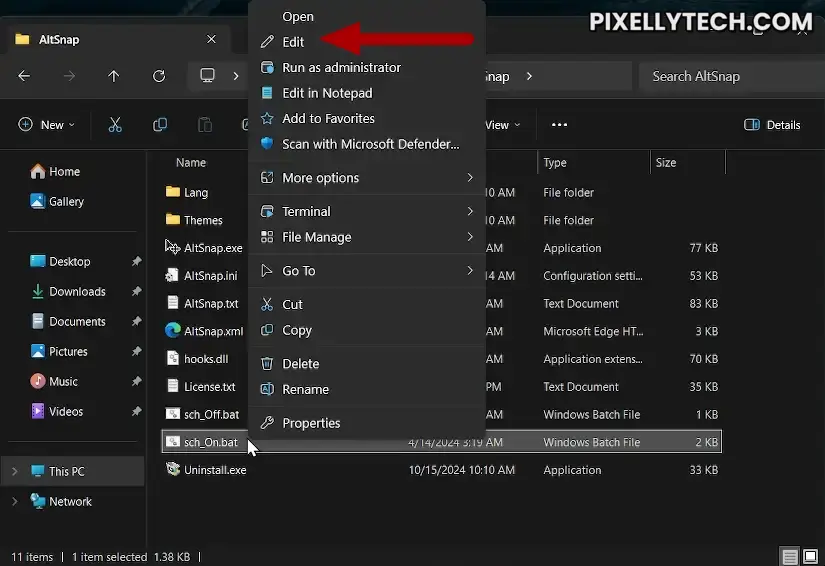Click the pin icon next to Downloads
Viewport: 825px width, 566px height.
point(136,291)
